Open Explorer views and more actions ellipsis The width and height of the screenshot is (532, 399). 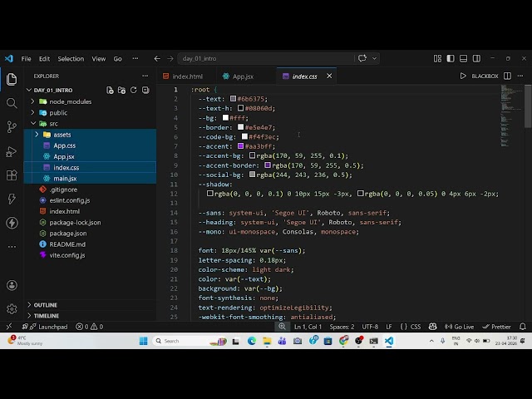coord(145,76)
